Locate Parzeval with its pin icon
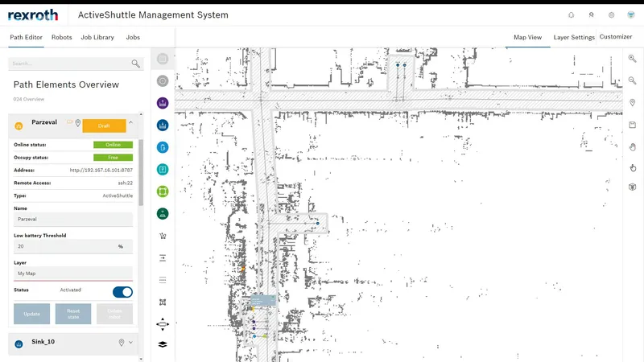 pos(77,123)
